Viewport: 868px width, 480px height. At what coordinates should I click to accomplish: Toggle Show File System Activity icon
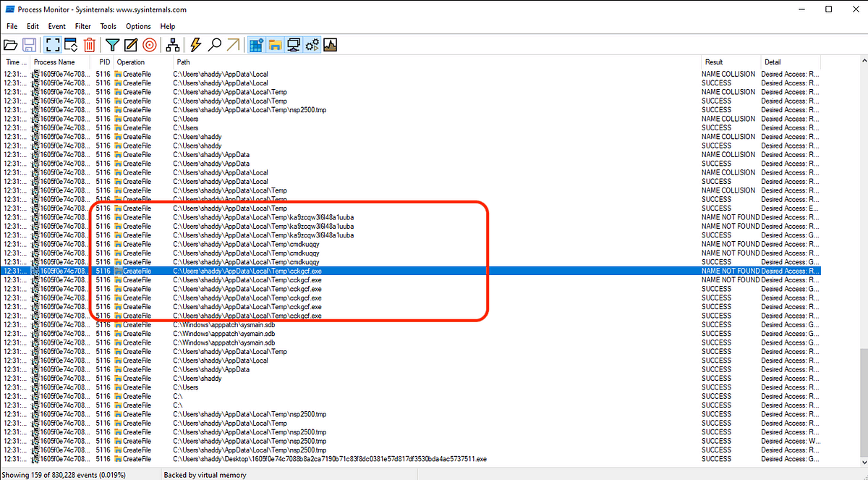pos(275,45)
